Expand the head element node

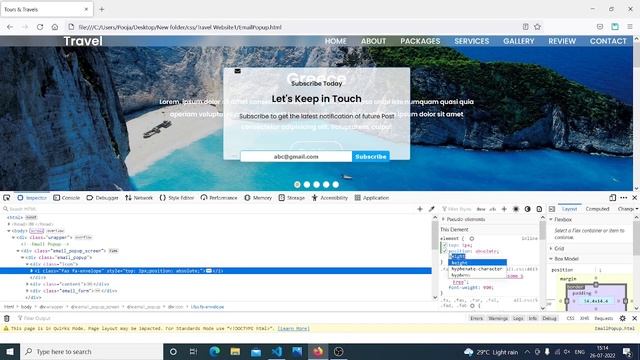9,224
